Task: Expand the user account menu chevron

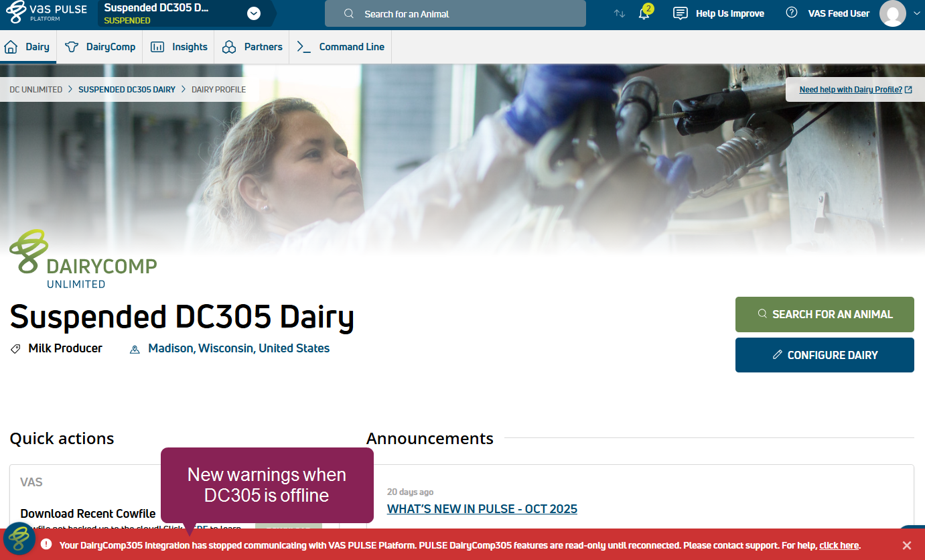Action: pos(917,13)
